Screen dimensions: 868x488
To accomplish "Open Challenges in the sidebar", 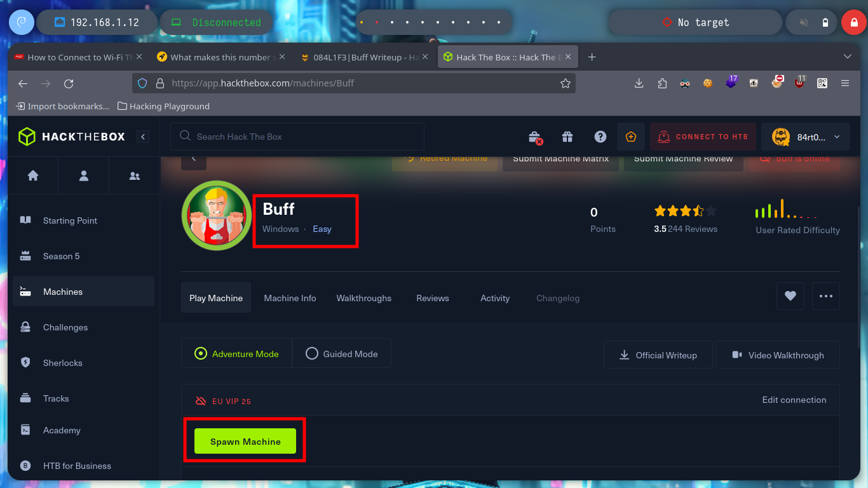I will coord(83,327).
